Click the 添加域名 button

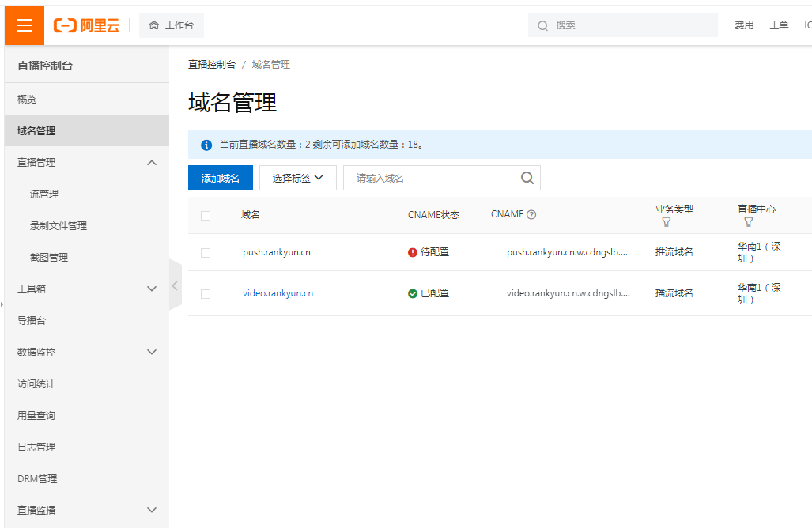221,178
